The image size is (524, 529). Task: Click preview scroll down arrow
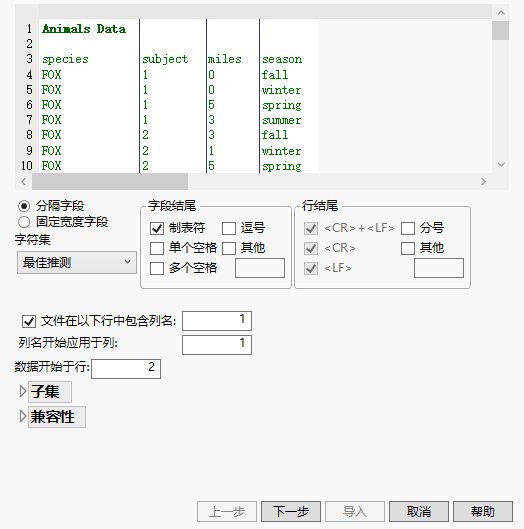tap(501, 165)
